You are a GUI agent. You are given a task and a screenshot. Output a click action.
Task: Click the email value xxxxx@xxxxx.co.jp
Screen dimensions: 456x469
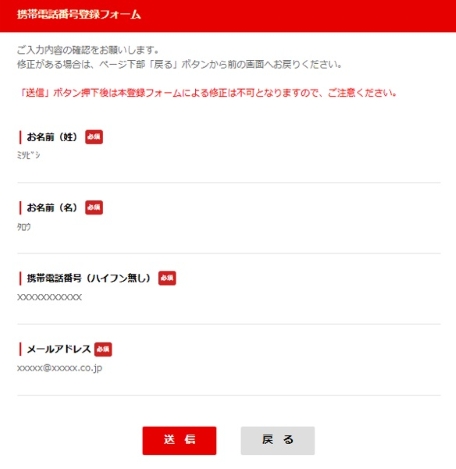(x=60, y=368)
